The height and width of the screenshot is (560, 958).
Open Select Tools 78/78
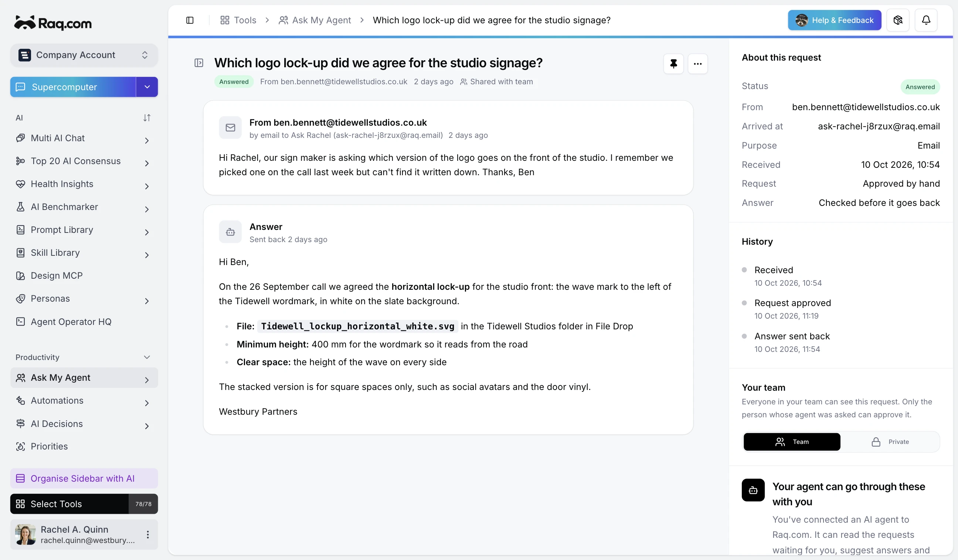[84, 504]
